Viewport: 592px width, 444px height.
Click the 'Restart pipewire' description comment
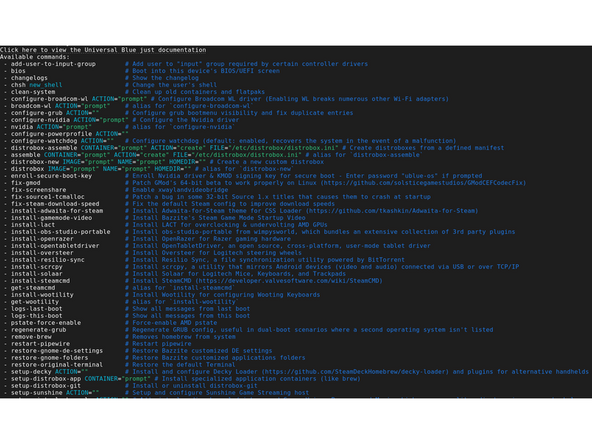[x=158, y=343]
